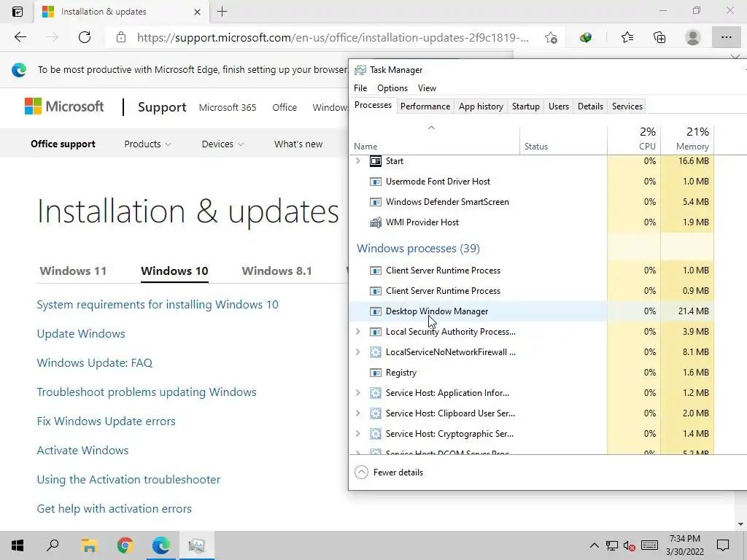Open Google Chrome from taskbar
Screen dimensions: 747x560
click(x=125, y=545)
